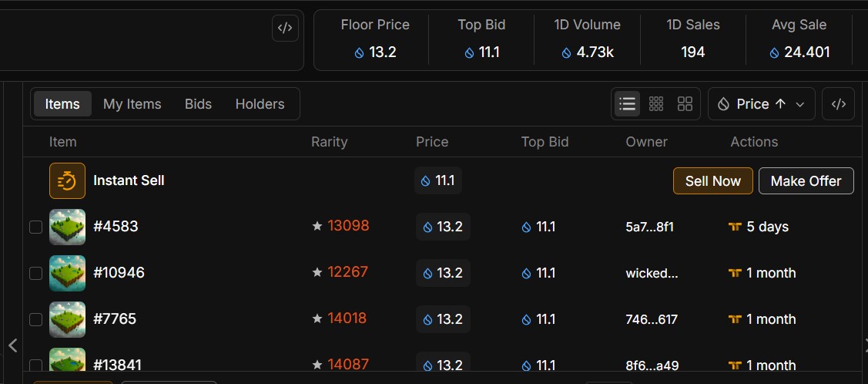This screenshot has height=384, width=868.
Task: Click embed code icon beside Price sort
Action: click(x=838, y=103)
